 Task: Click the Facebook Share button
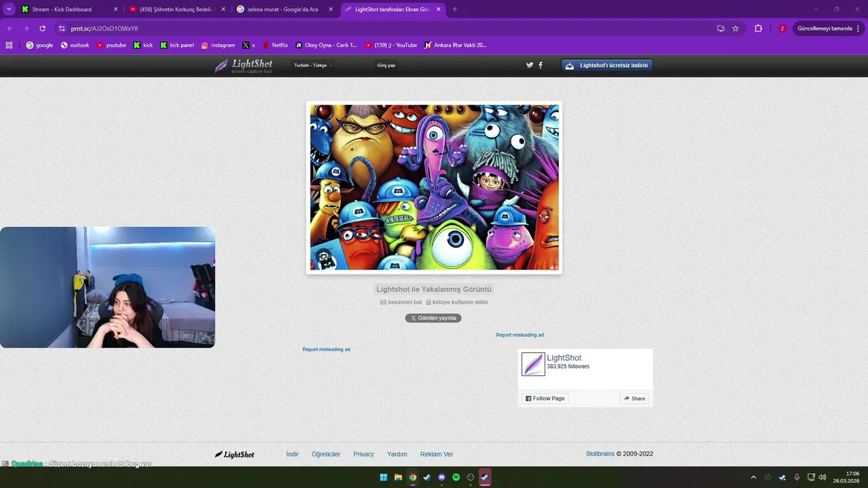pos(635,399)
